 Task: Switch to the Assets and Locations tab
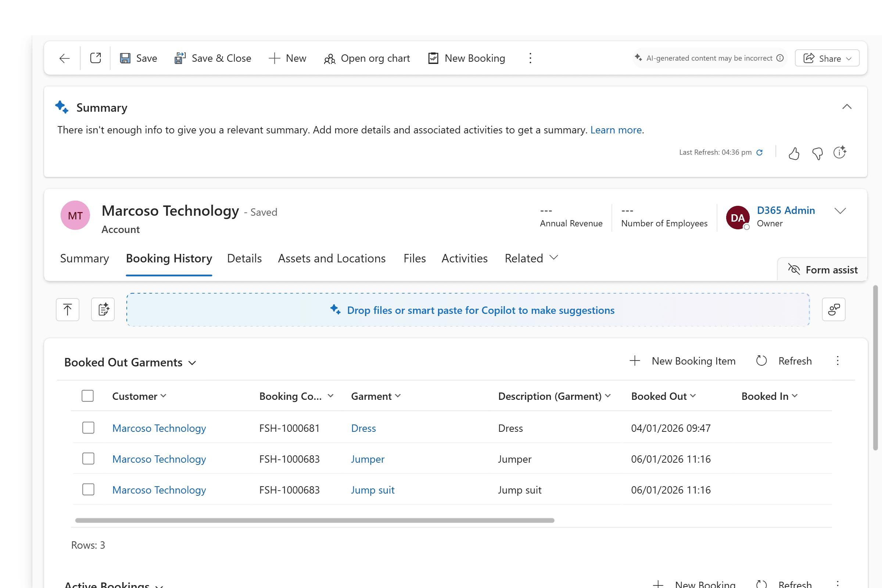[331, 258]
